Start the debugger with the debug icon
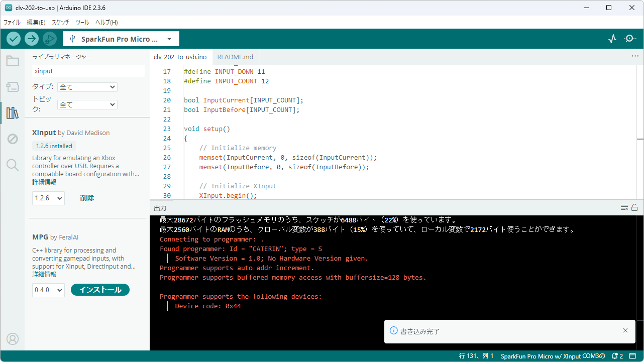 [49, 39]
